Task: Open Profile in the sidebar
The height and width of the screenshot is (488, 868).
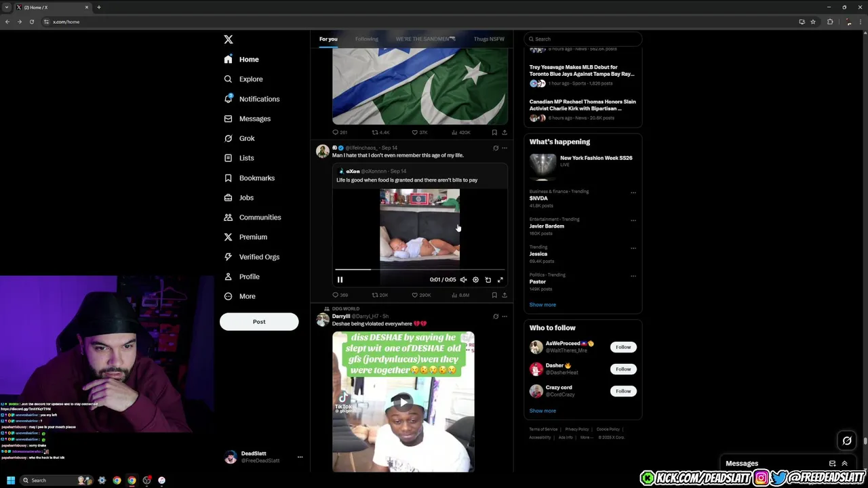Action: click(242, 277)
